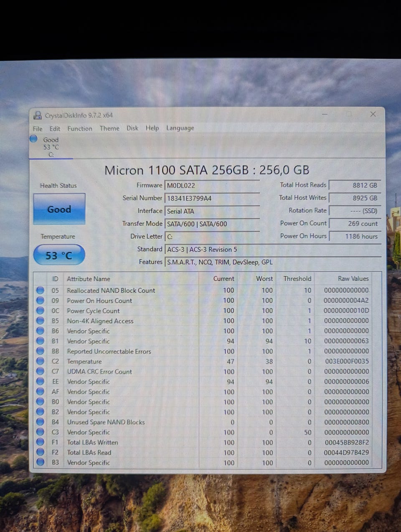Click status orb in the AF Vendor Specific row
Viewport: 401px width, 532px height.
(x=40, y=391)
